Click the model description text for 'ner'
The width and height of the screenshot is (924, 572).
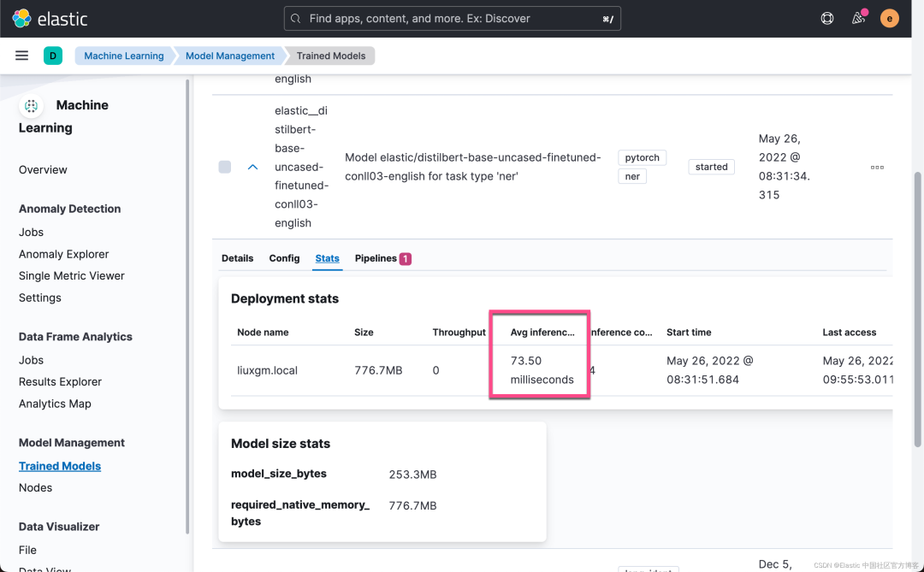click(472, 167)
